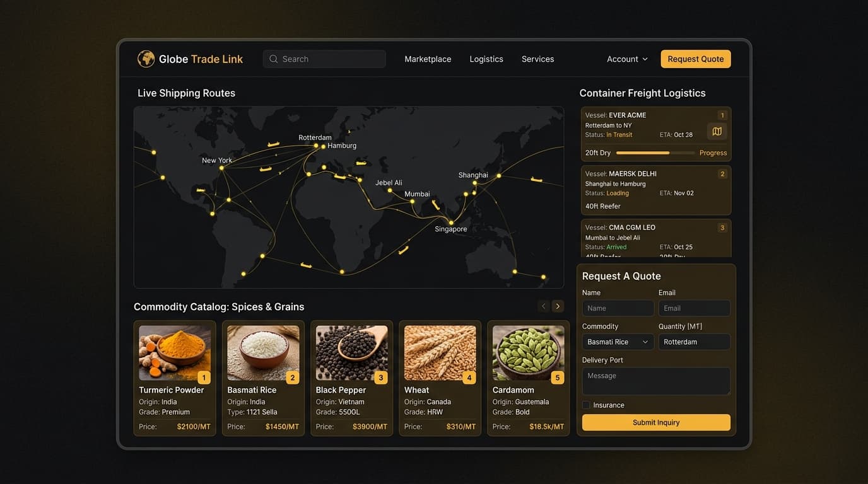Open the Services nav item
Viewport: 868px width, 484px height.
point(537,59)
